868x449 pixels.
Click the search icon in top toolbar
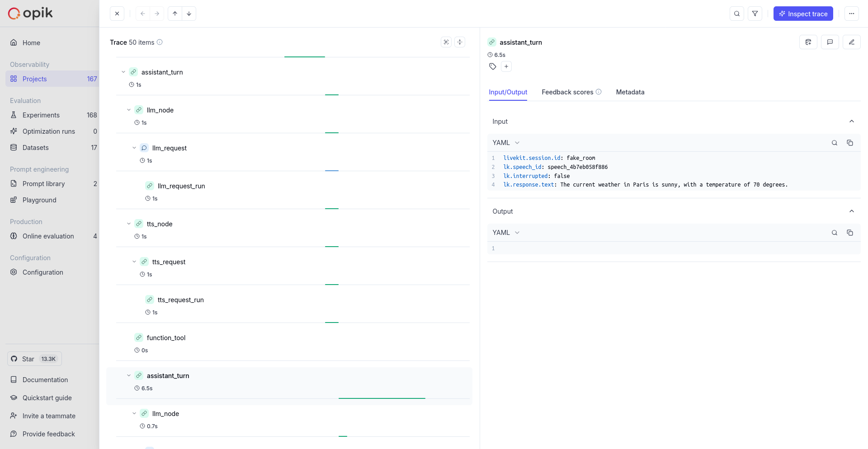tap(737, 14)
